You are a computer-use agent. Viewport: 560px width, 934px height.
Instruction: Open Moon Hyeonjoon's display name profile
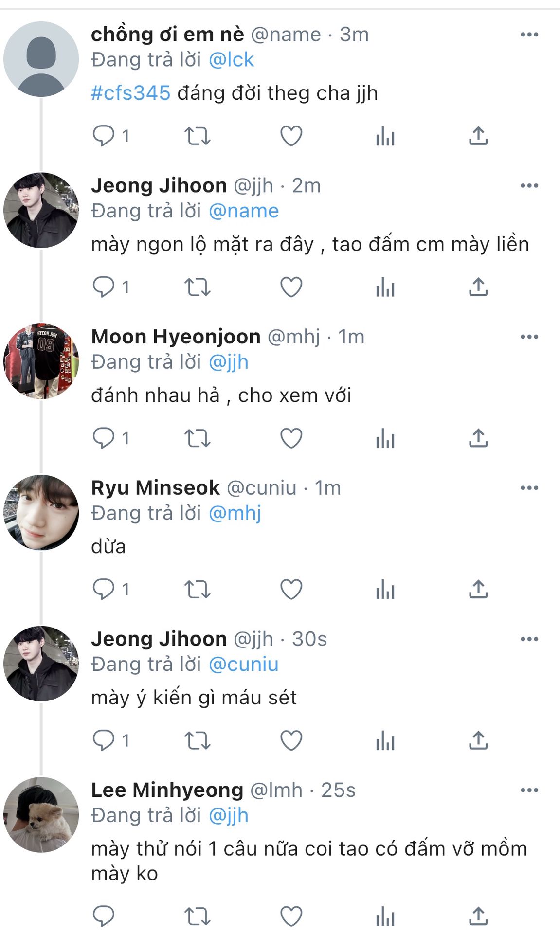click(176, 337)
